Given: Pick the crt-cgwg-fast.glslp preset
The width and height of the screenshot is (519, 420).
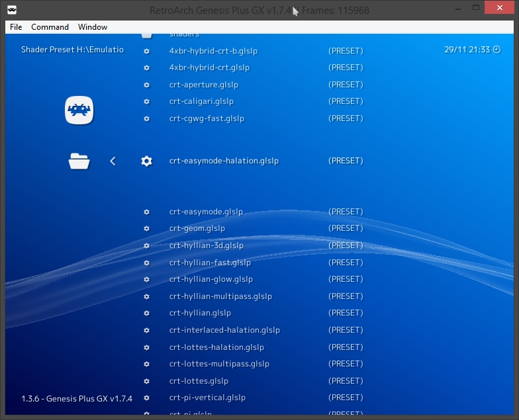Looking at the screenshot, I should 207,118.
